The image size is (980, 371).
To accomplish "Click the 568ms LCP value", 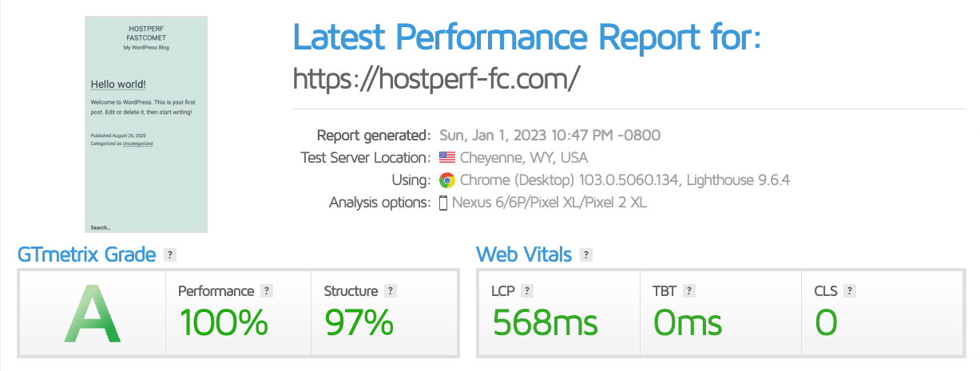I will tap(545, 322).
